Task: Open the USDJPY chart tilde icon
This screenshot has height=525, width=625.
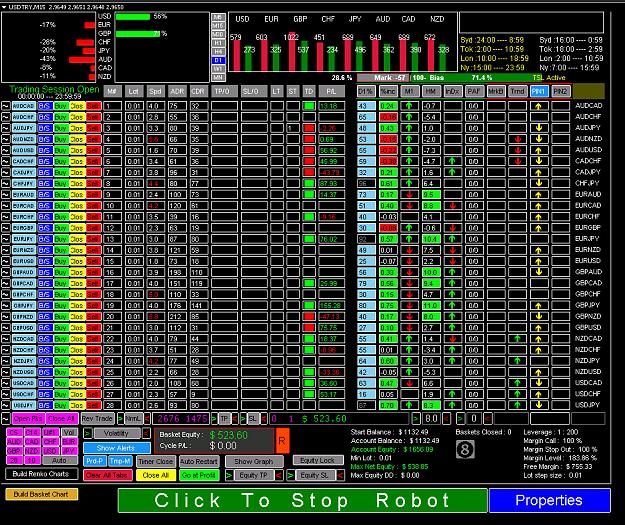Action: click(x=6, y=405)
